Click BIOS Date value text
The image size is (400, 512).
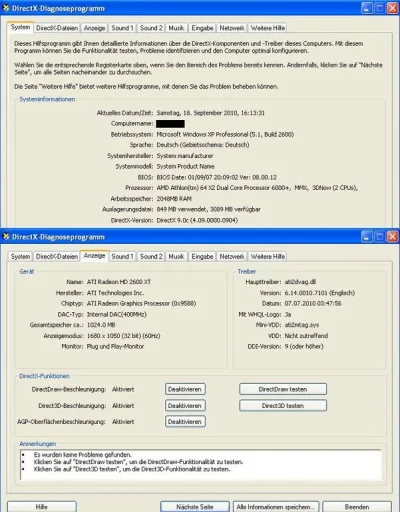(x=217, y=177)
